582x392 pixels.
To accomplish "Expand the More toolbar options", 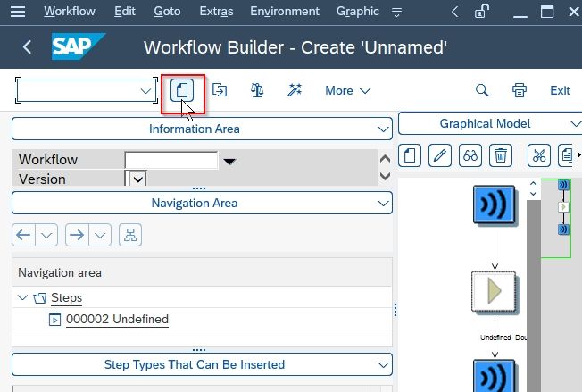I will click(348, 90).
